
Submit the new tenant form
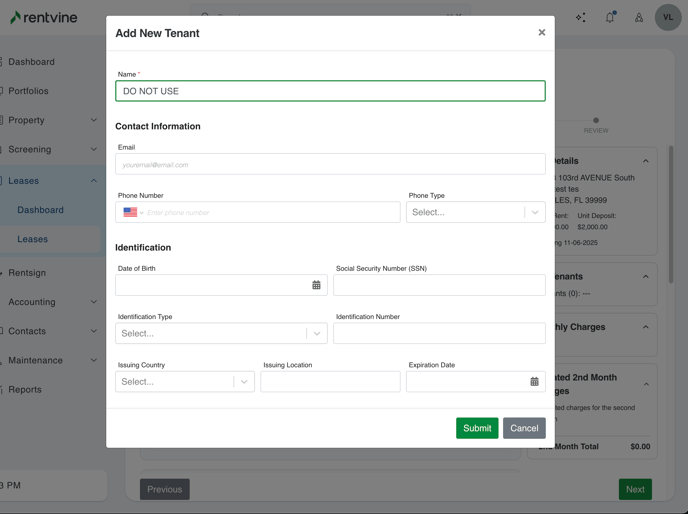click(477, 428)
